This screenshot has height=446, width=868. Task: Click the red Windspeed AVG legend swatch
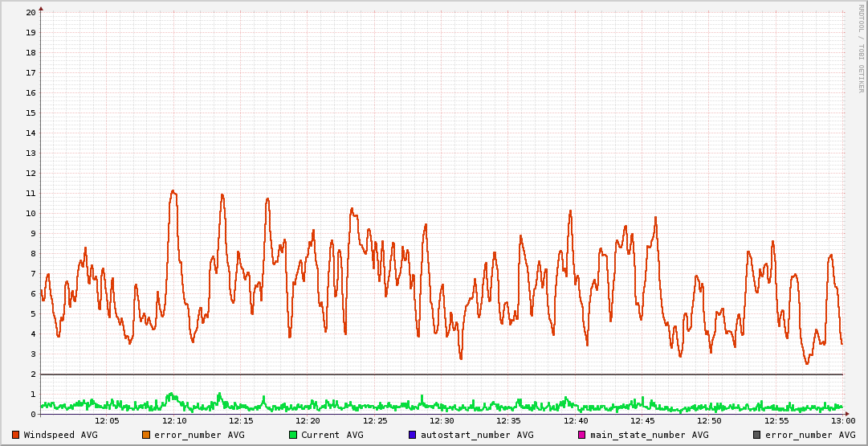point(16,435)
